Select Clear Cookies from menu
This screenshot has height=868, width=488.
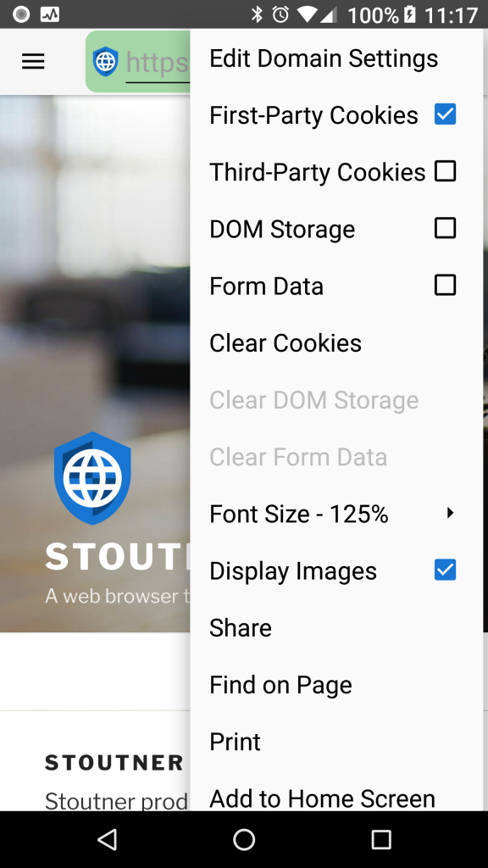pyautogui.click(x=336, y=343)
